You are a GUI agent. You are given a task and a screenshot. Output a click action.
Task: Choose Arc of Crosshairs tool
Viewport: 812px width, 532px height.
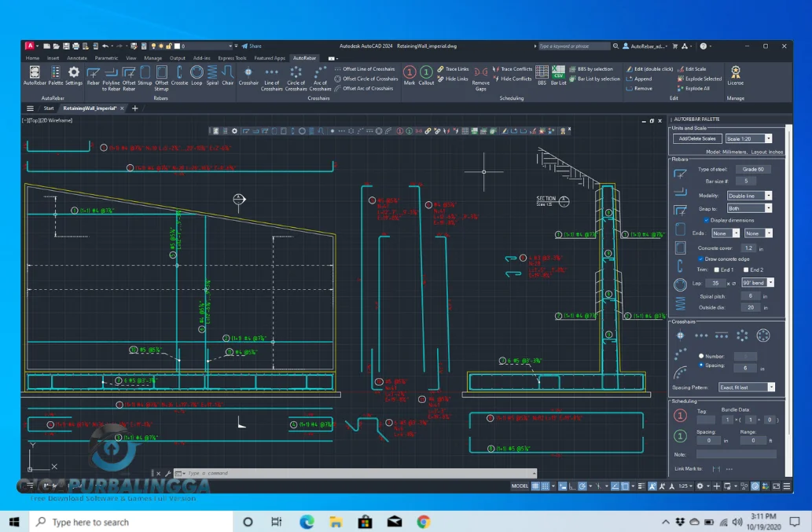(x=320, y=79)
